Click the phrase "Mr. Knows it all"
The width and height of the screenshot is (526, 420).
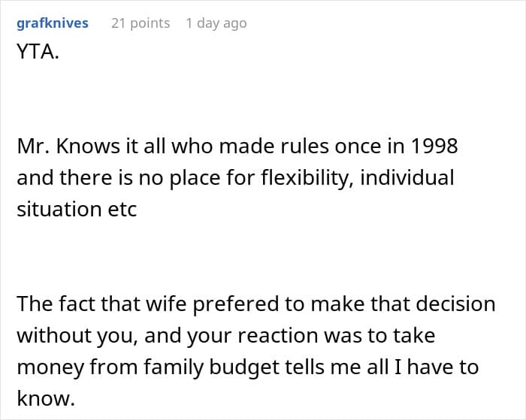94,147
